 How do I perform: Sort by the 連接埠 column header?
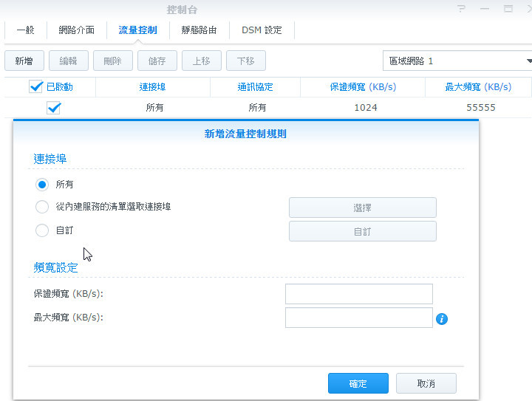pos(152,87)
